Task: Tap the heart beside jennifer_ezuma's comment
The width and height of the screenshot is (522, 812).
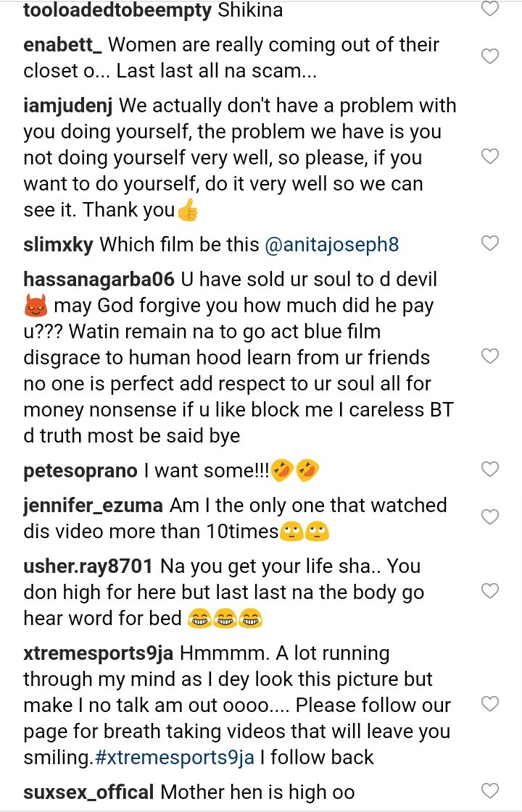Action: point(491,517)
